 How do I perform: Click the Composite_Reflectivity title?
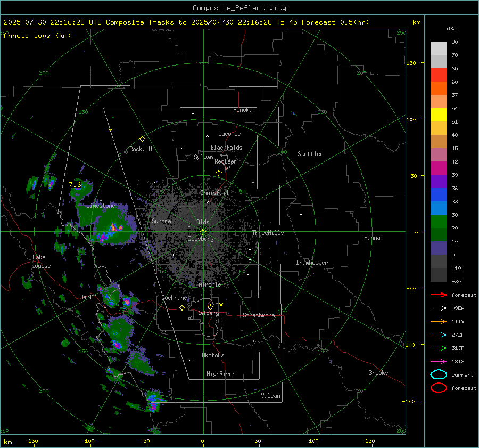(x=240, y=8)
